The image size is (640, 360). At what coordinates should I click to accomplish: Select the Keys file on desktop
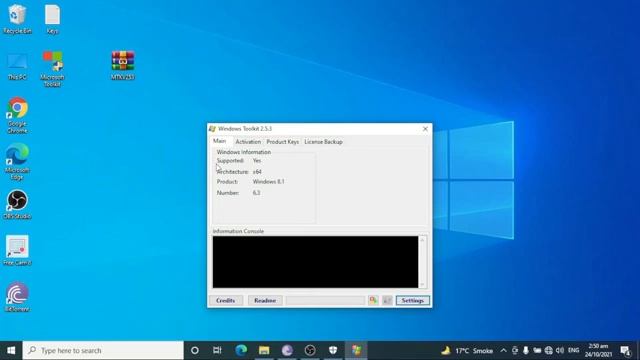52,19
